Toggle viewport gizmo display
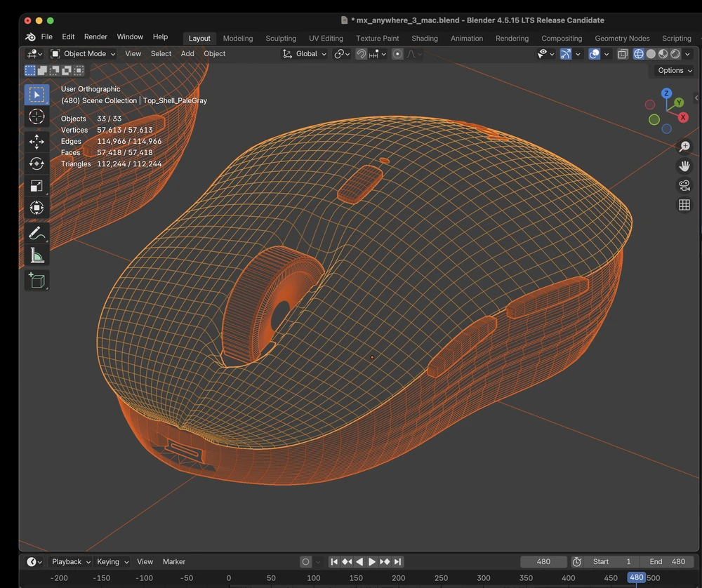The image size is (702, 588). [566, 54]
